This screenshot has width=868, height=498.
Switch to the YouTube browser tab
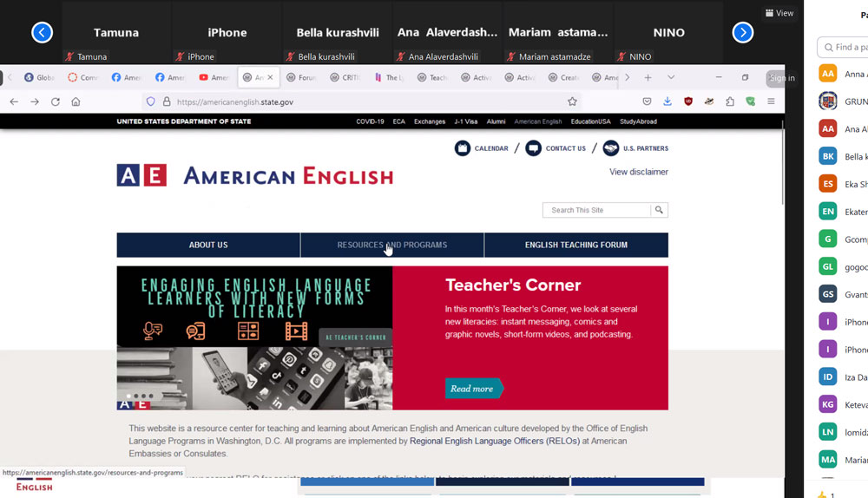214,77
